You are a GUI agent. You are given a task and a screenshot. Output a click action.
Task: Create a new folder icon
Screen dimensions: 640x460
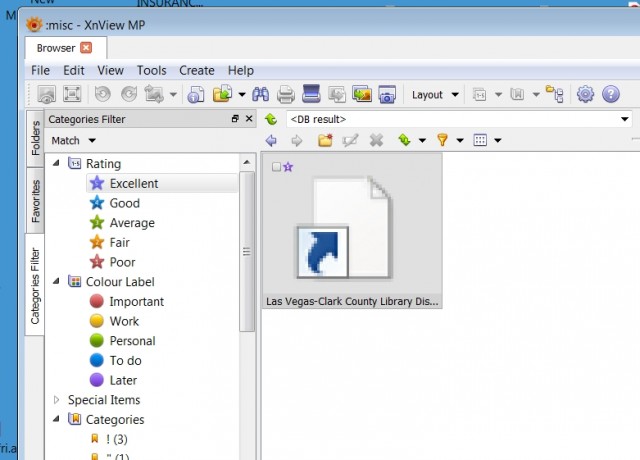pos(325,140)
